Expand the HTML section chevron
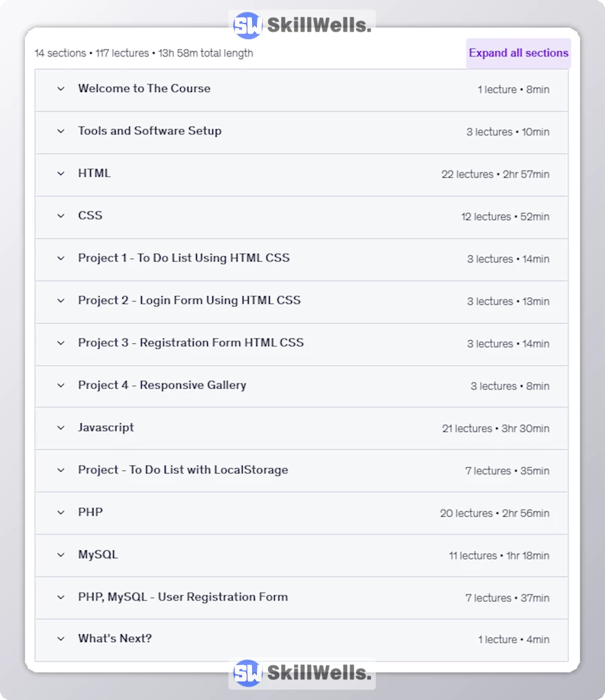This screenshot has width=605, height=700. [60, 174]
